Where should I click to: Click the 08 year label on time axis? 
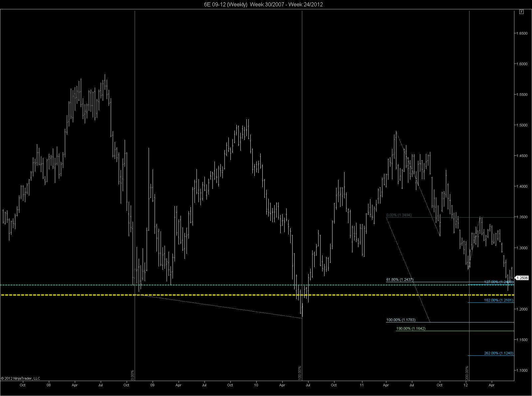coord(49,385)
